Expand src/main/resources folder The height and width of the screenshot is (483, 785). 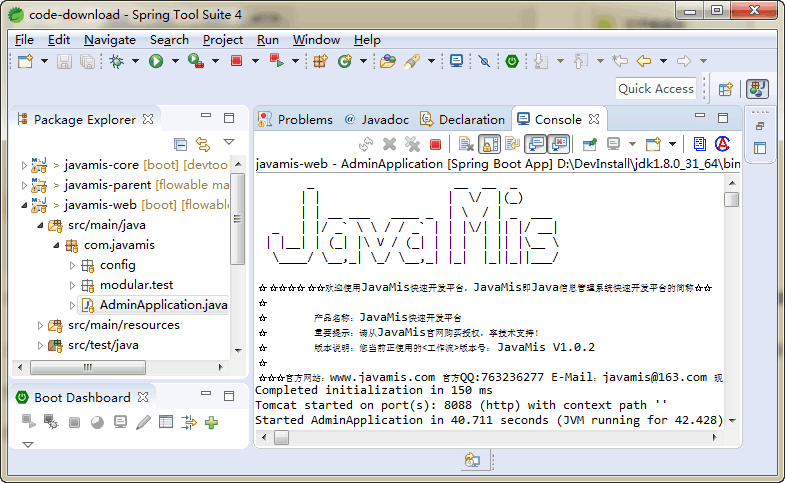(40, 325)
